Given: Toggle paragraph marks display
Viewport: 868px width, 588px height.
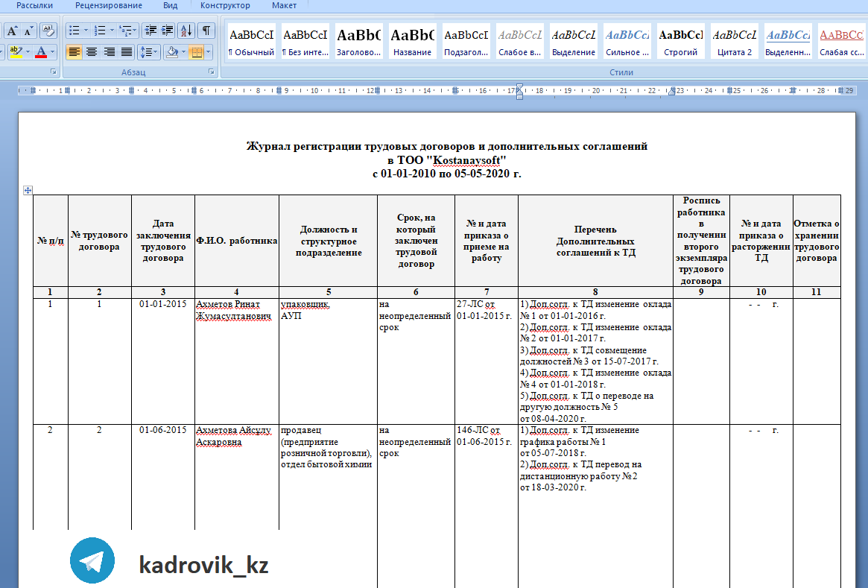Looking at the screenshot, I should tap(206, 31).
